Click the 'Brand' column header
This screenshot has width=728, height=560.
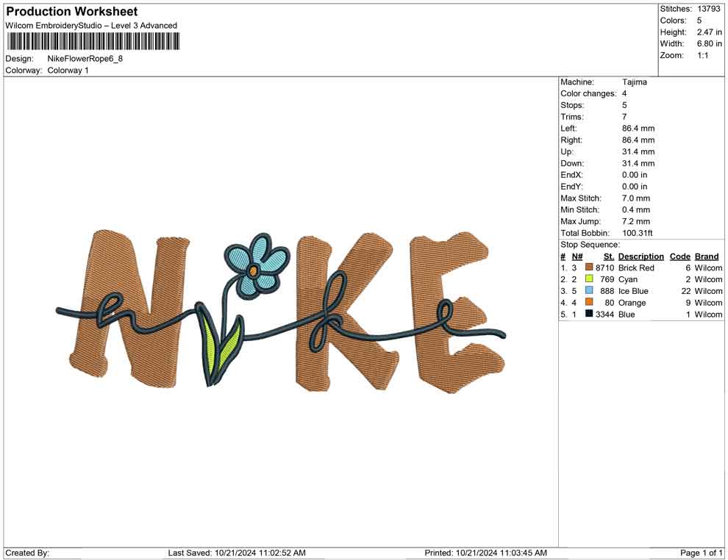[706, 256]
